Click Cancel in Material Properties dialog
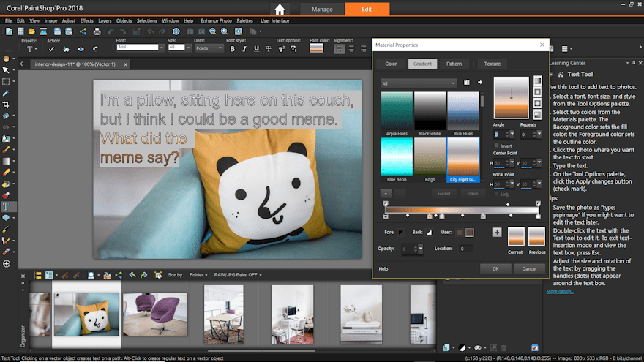Screen dimensions: 644x362 (529, 268)
